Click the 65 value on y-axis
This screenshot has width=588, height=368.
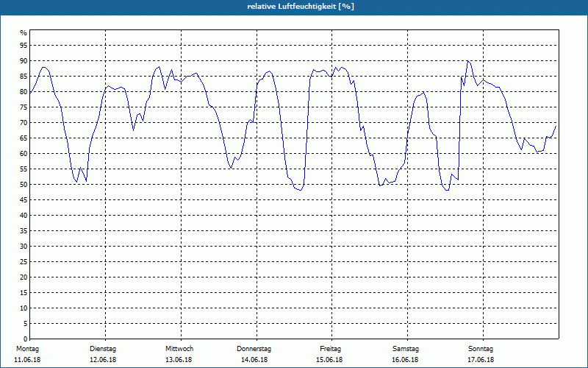click(x=24, y=138)
